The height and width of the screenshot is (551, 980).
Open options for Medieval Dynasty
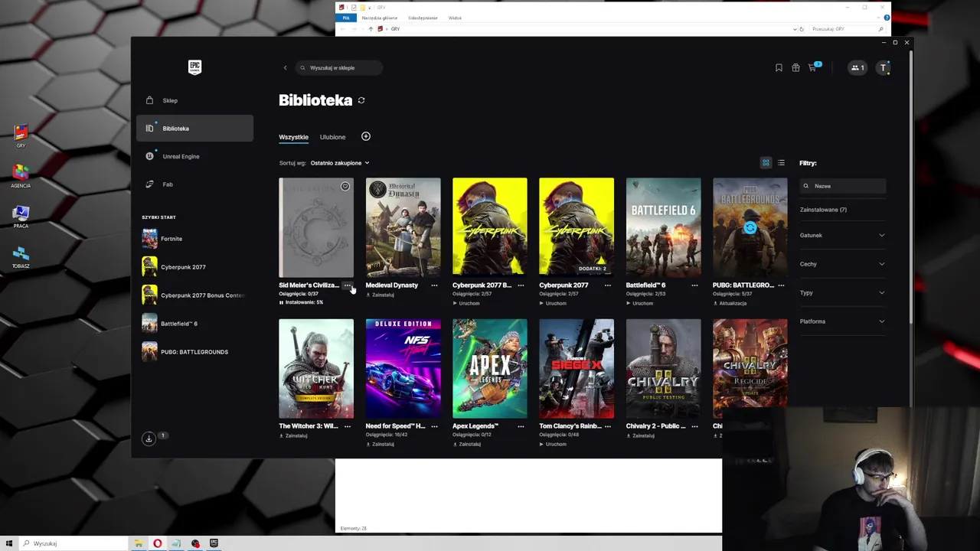coord(434,285)
